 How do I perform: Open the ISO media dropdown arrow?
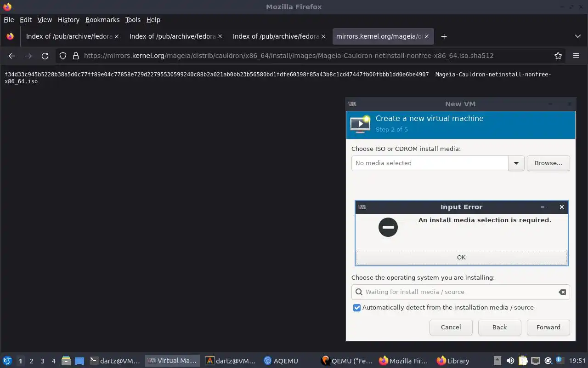[516, 163]
